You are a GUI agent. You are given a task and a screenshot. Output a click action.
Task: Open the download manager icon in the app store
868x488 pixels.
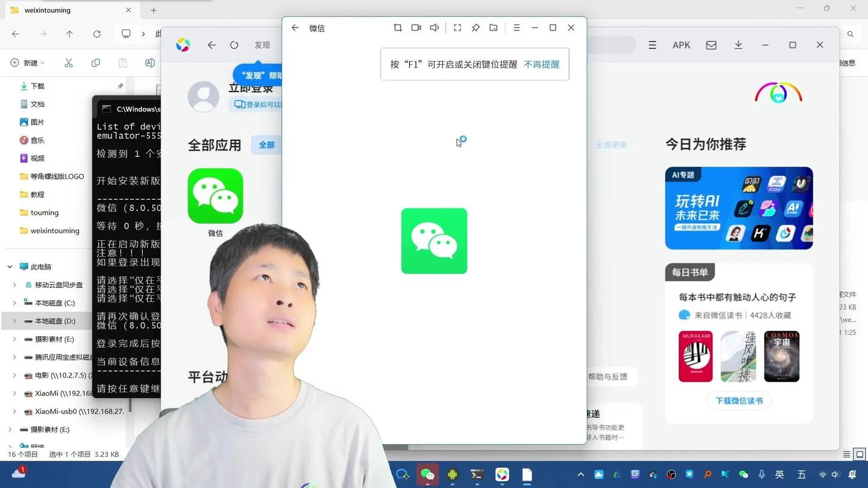(738, 45)
